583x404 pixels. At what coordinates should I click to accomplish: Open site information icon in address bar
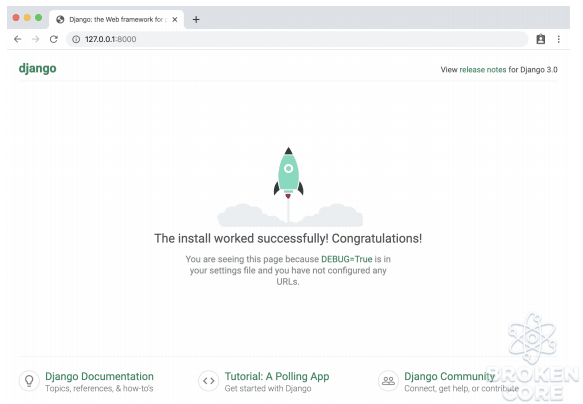[x=76, y=39]
